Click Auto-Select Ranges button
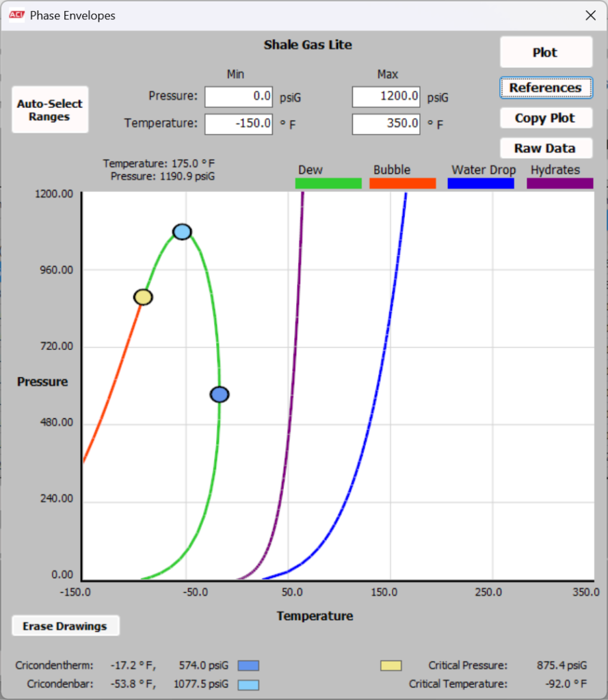 (x=50, y=110)
